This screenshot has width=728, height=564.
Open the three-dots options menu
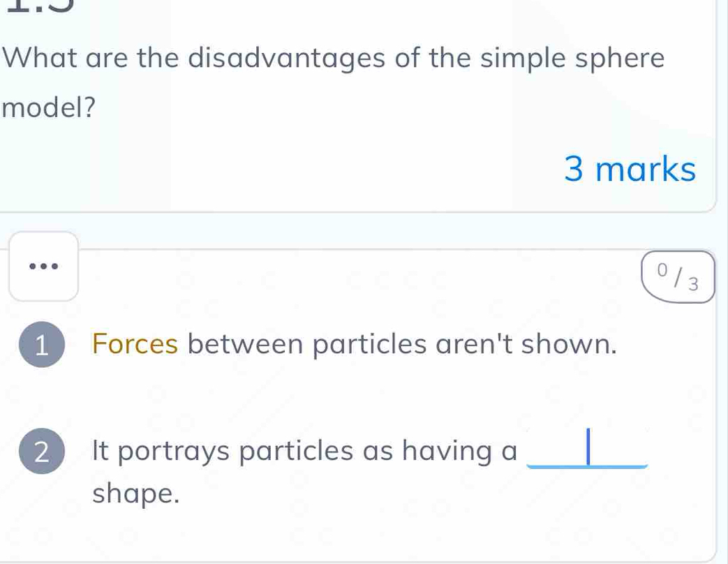43,266
